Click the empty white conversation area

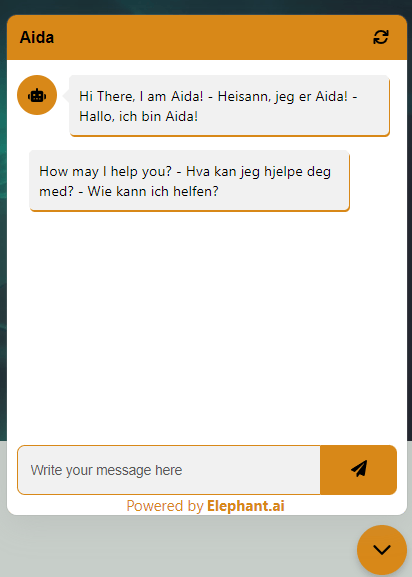click(207, 324)
